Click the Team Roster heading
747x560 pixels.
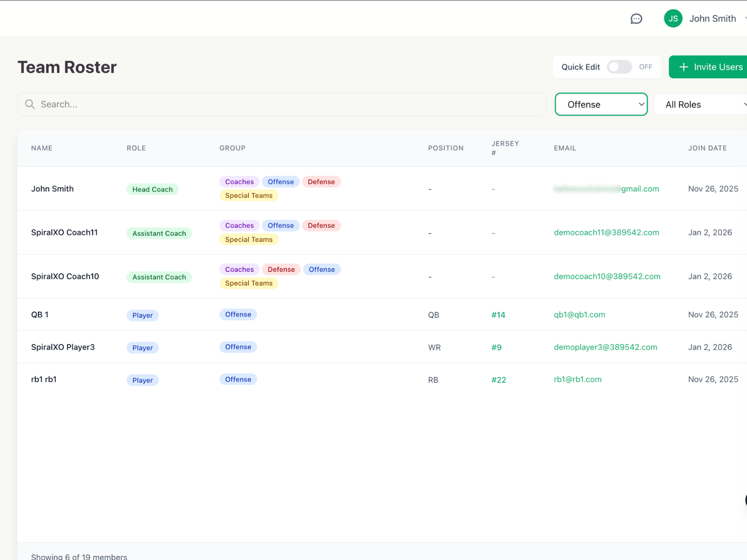coord(67,67)
